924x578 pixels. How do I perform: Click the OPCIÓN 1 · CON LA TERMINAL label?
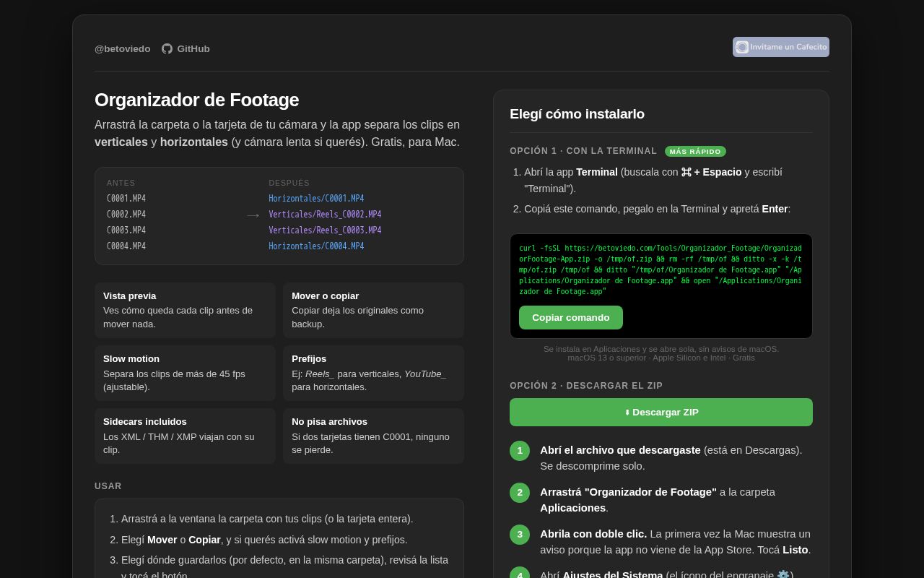[583, 151]
